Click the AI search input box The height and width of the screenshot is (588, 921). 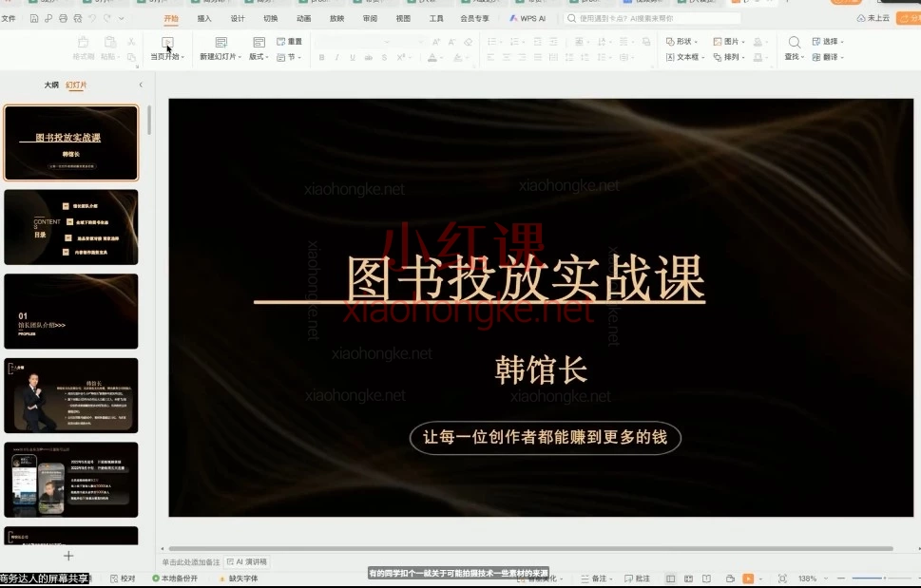point(652,19)
